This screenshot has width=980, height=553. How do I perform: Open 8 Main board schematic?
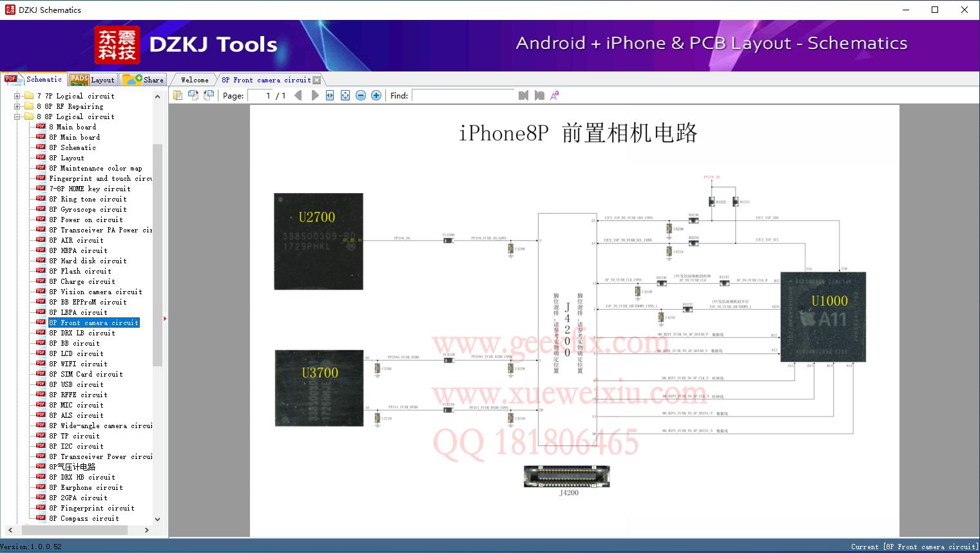click(73, 127)
